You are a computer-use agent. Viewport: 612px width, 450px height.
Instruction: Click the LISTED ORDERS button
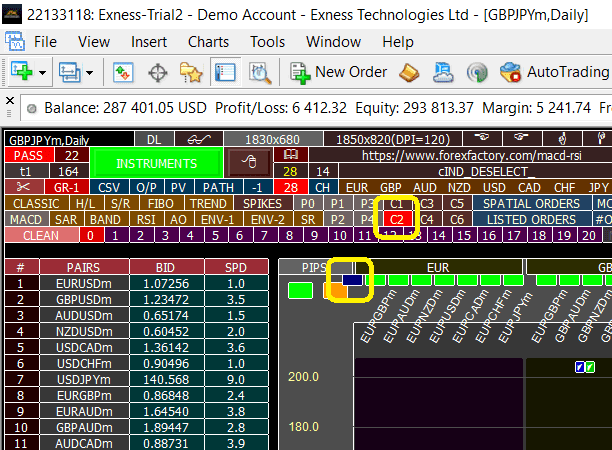tap(531, 219)
